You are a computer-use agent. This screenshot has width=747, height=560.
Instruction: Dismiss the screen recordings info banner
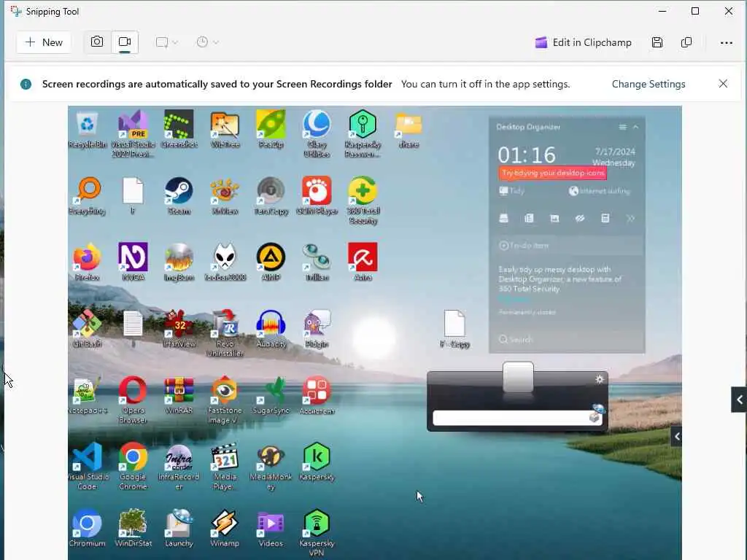(x=723, y=84)
